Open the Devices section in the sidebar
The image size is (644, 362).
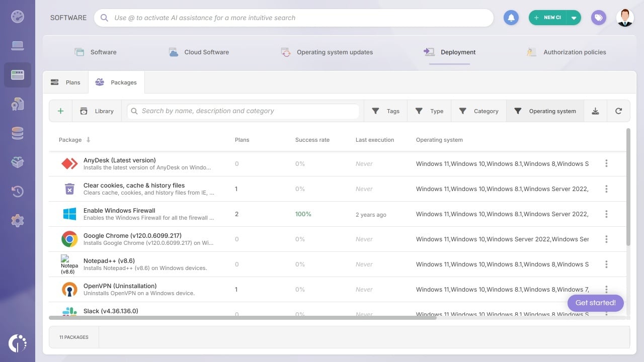click(18, 45)
